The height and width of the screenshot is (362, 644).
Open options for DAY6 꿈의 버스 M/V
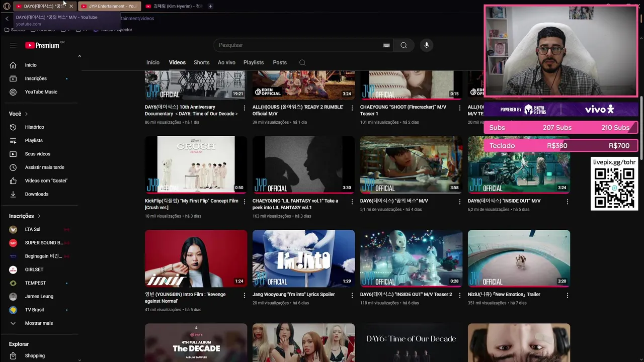click(459, 202)
